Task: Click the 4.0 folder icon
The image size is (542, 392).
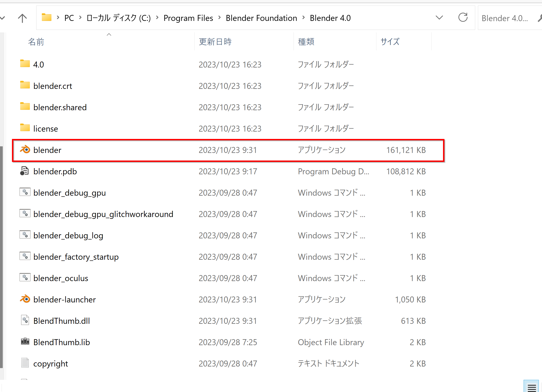Action: click(x=25, y=64)
